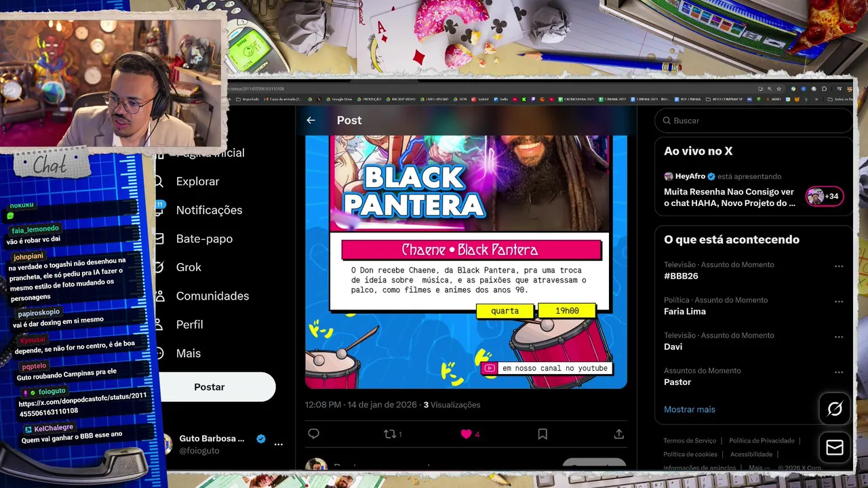Unlike the post via the pink heart
The image size is (868, 488).
pyautogui.click(x=466, y=434)
